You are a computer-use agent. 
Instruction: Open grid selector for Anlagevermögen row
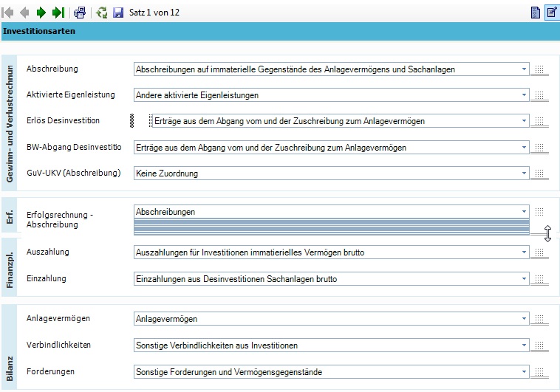pos(539,319)
